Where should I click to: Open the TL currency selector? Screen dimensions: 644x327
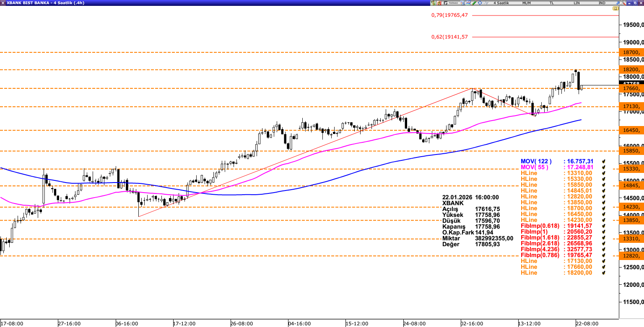(552, 3)
